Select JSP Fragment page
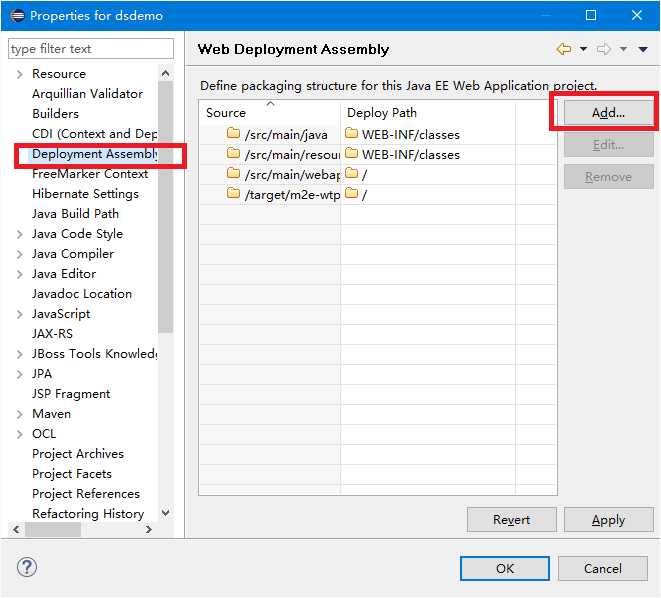 (x=71, y=394)
